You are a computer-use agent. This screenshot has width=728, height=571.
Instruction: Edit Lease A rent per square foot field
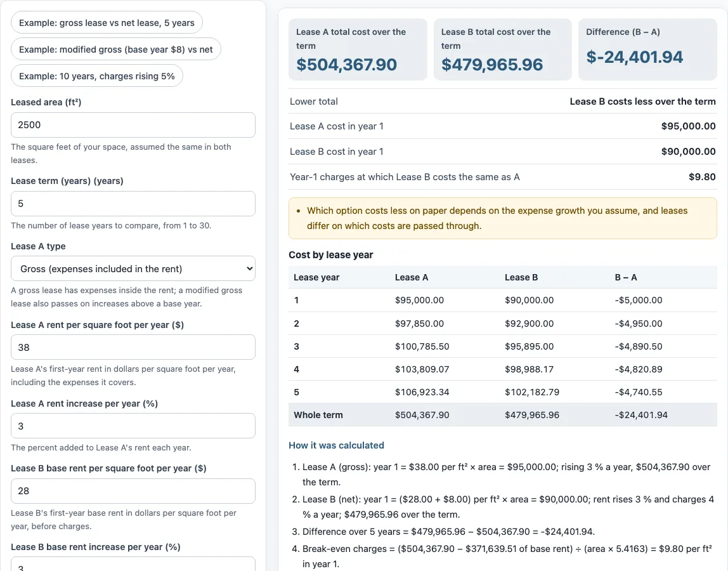[x=133, y=347]
